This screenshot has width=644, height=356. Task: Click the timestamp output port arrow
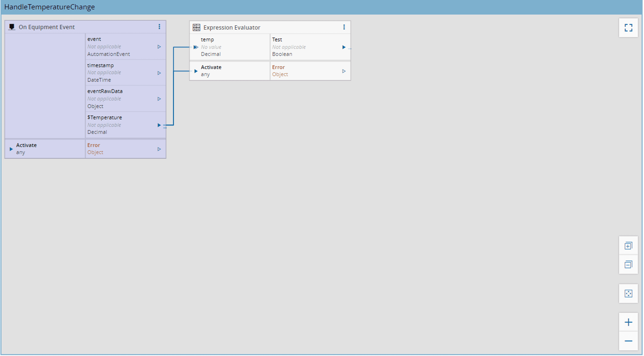point(159,73)
